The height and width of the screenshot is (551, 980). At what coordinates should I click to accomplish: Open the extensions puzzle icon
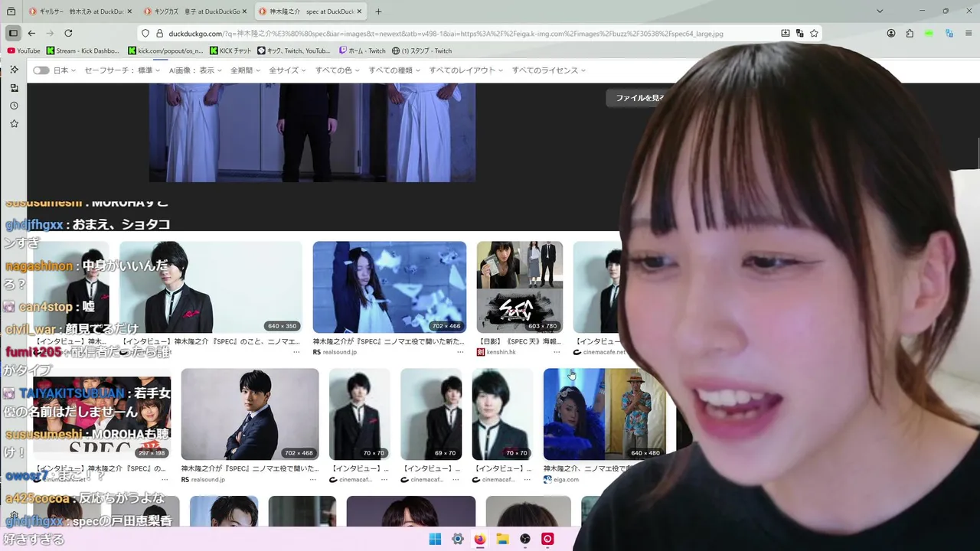coord(910,34)
